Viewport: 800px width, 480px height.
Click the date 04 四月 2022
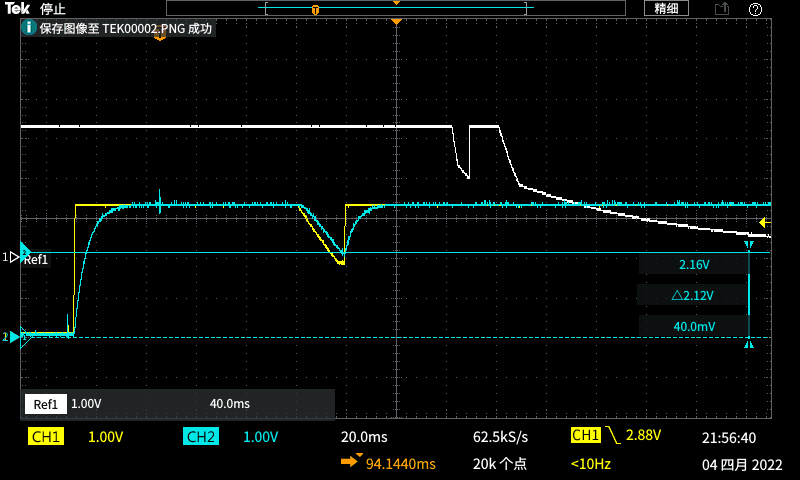742,465
